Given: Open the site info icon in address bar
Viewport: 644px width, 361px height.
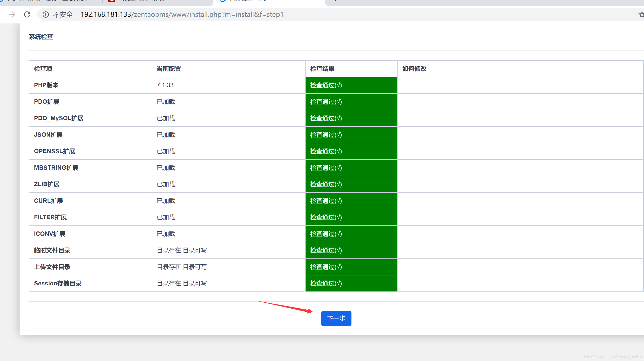Looking at the screenshot, I should [x=45, y=14].
